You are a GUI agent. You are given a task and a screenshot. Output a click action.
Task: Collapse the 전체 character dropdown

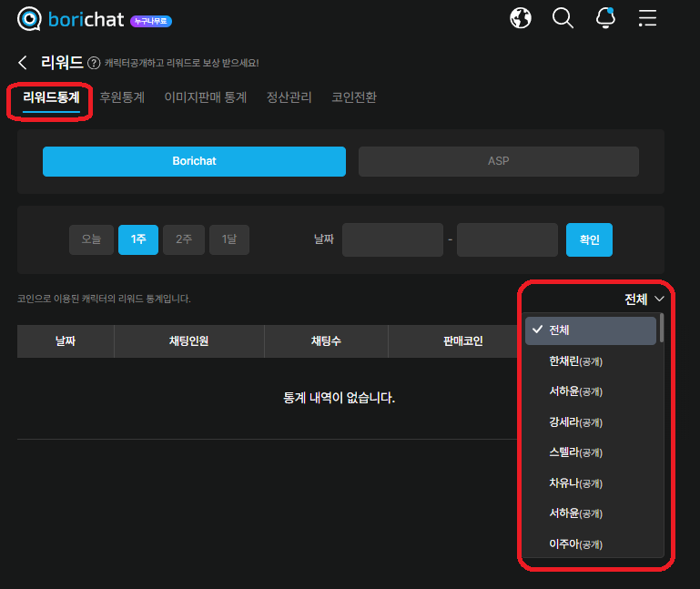644,300
